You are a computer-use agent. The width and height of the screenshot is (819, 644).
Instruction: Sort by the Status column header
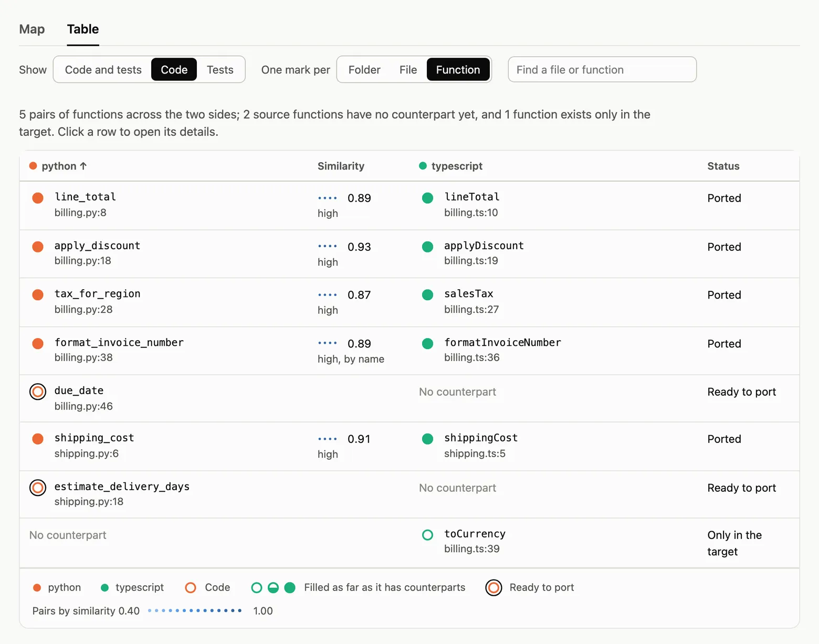click(723, 166)
